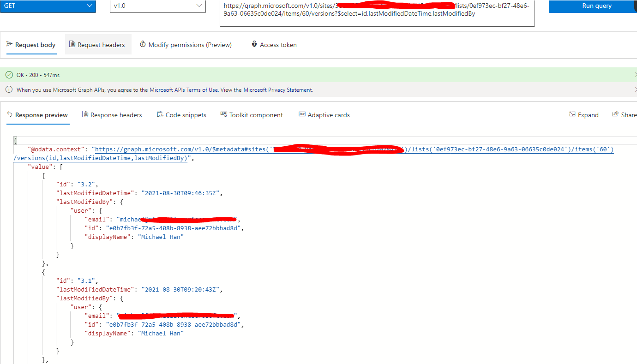Click the Response preview undo-arrow icon

pyautogui.click(x=10, y=114)
